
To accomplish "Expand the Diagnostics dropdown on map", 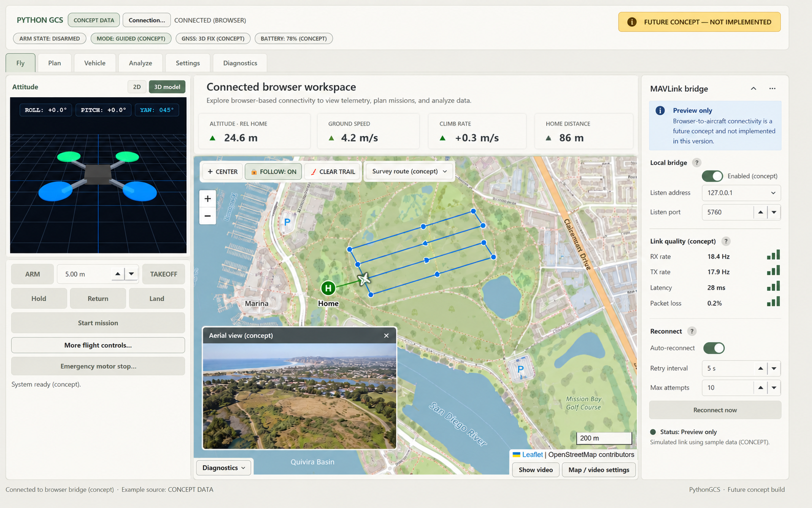I will (224, 468).
